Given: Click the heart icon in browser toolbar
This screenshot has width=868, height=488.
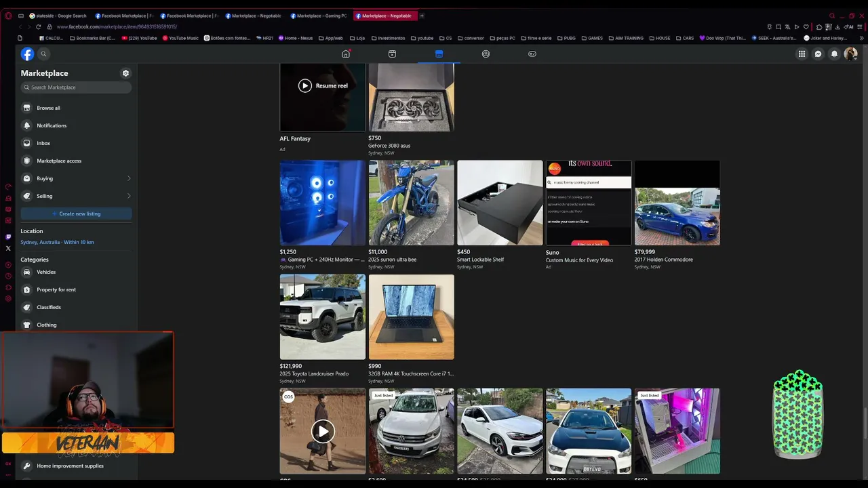Looking at the screenshot, I should coord(806,27).
